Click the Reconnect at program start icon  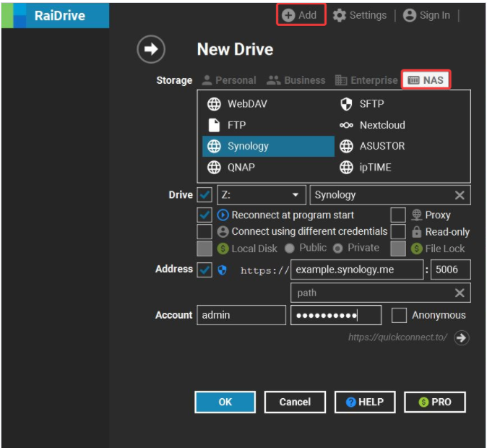(x=223, y=215)
